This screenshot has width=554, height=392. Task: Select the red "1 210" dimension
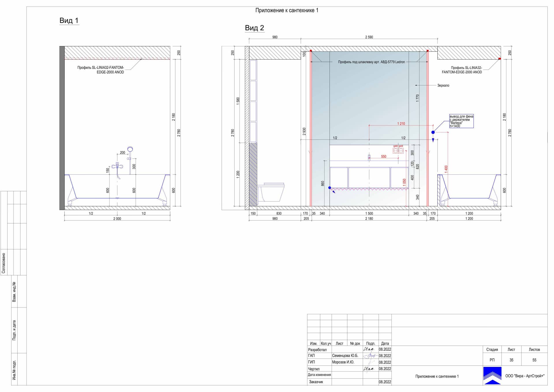point(401,124)
